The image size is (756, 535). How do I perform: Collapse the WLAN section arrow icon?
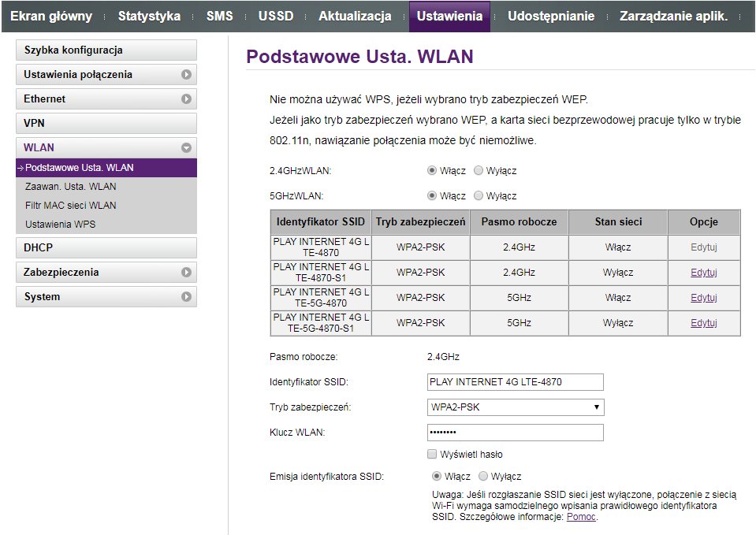pyautogui.click(x=186, y=147)
